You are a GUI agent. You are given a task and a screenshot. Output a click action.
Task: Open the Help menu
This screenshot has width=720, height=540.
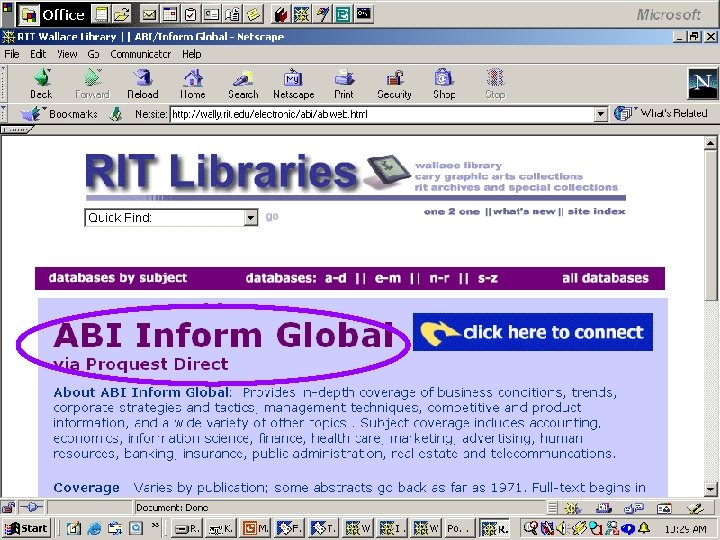click(x=191, y=54)
